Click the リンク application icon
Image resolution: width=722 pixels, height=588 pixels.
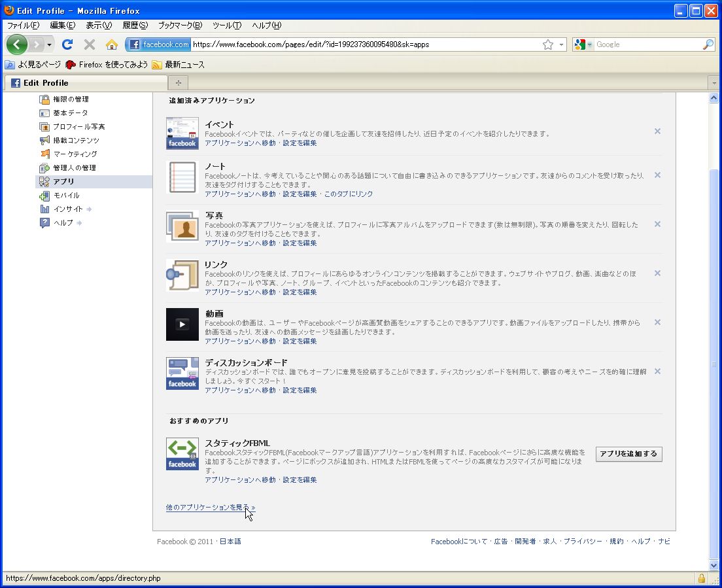(182, 275)
